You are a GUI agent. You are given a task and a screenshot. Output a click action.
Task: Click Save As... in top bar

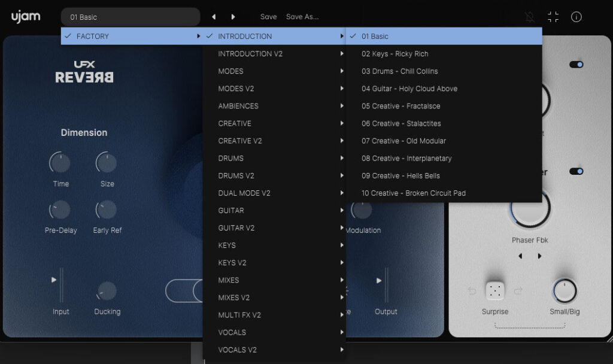[x=302, y=17]
